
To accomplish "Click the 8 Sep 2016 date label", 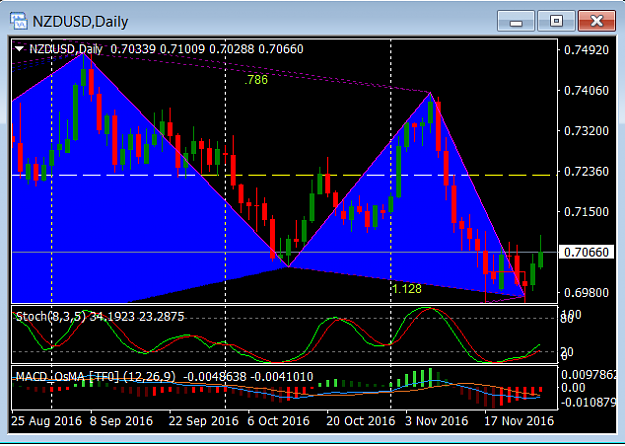I will 121,421.
